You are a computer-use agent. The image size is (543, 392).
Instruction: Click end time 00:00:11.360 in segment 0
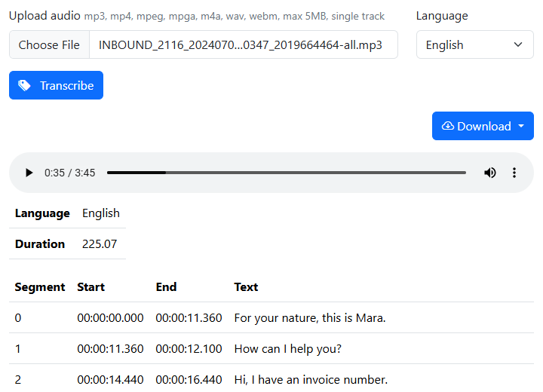[189, 318]
